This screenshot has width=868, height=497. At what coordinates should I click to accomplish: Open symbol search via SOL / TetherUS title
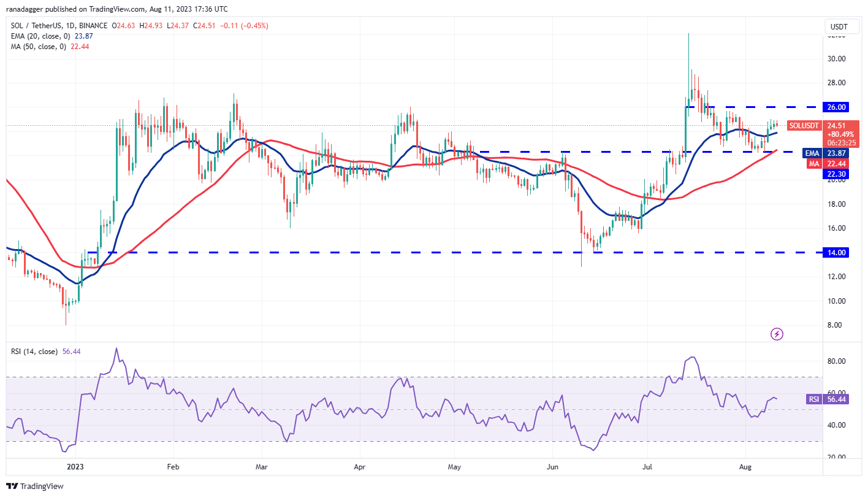click(37, 26)
